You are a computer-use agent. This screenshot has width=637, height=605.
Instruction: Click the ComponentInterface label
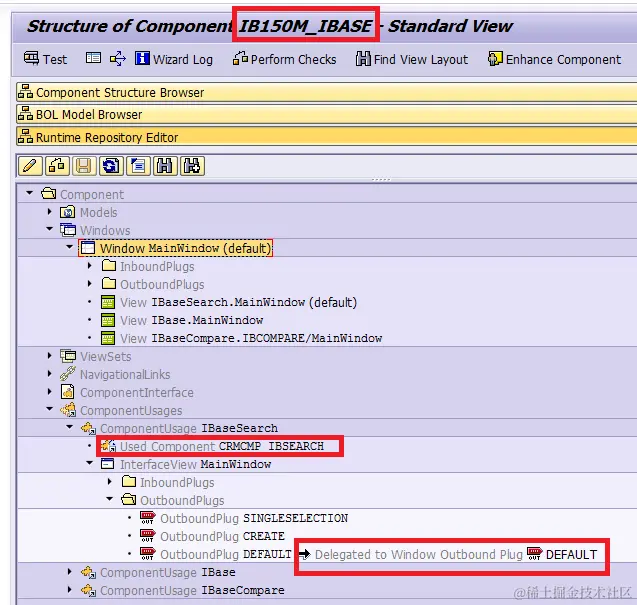click(137, 392)
